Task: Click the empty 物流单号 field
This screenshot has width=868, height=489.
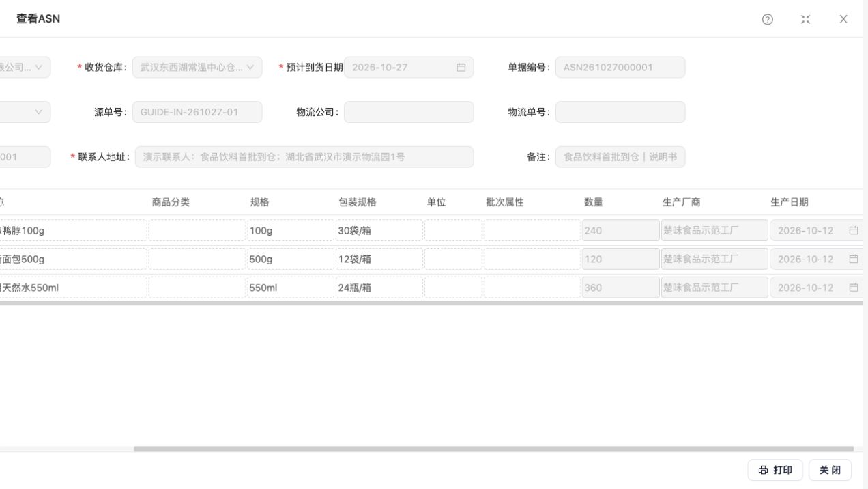Action: click(x=620, y=112)
